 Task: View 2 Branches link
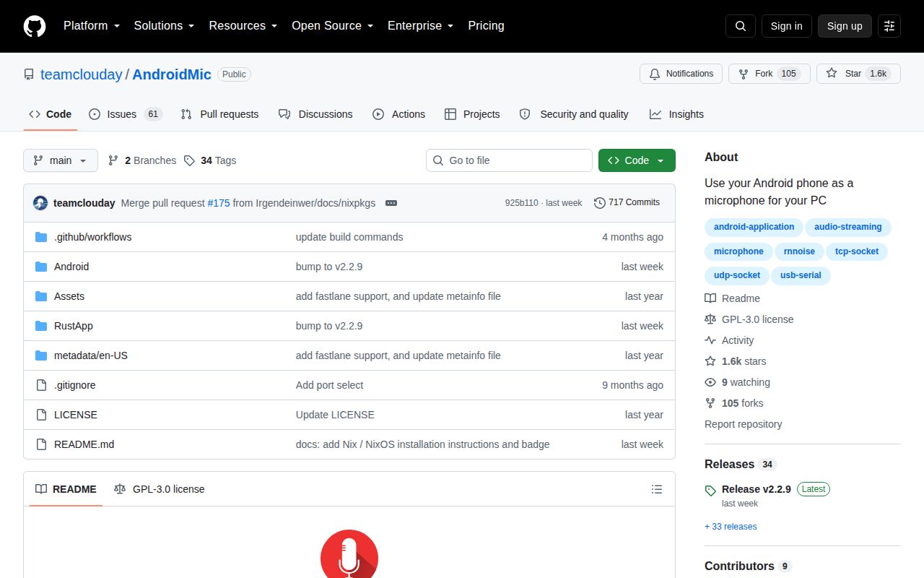point(142,160)
